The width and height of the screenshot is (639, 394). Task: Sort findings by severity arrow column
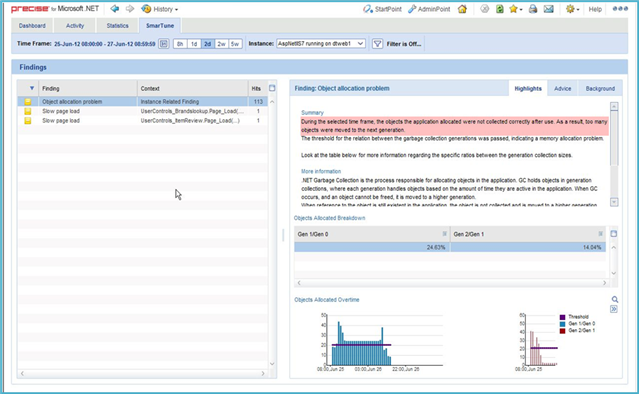point(32,88)
